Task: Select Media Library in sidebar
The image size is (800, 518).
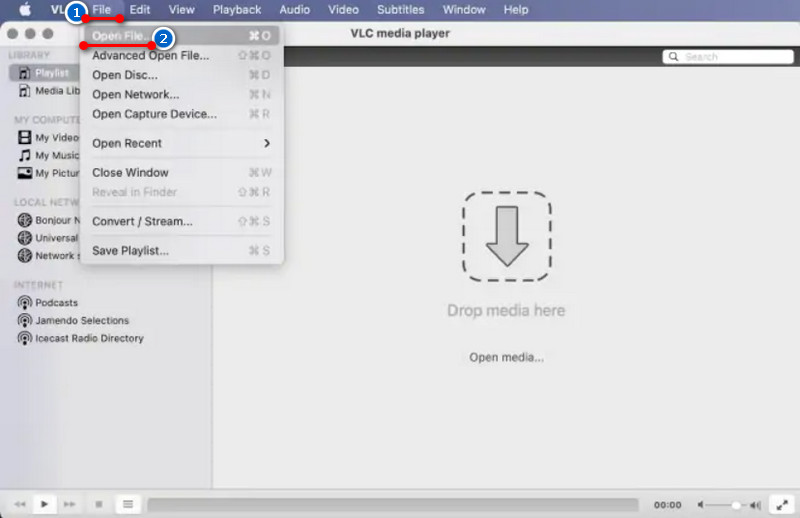Action: point(49,91)
